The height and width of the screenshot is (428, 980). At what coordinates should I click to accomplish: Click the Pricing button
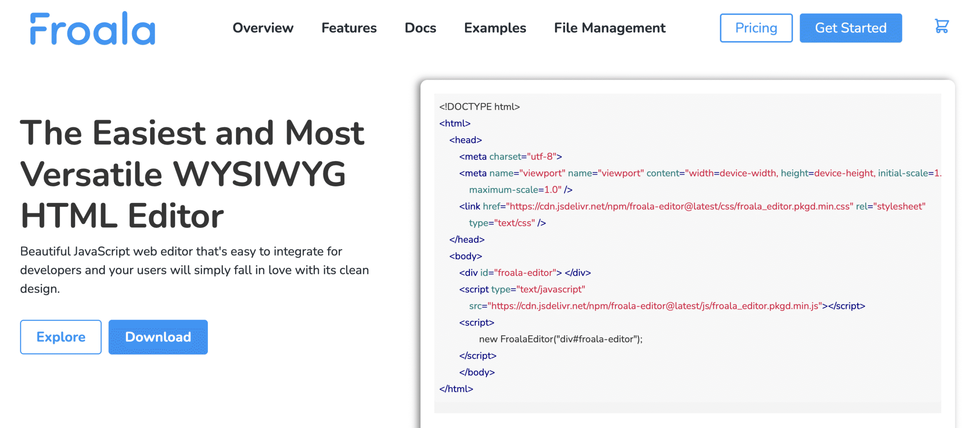point(756,28)
